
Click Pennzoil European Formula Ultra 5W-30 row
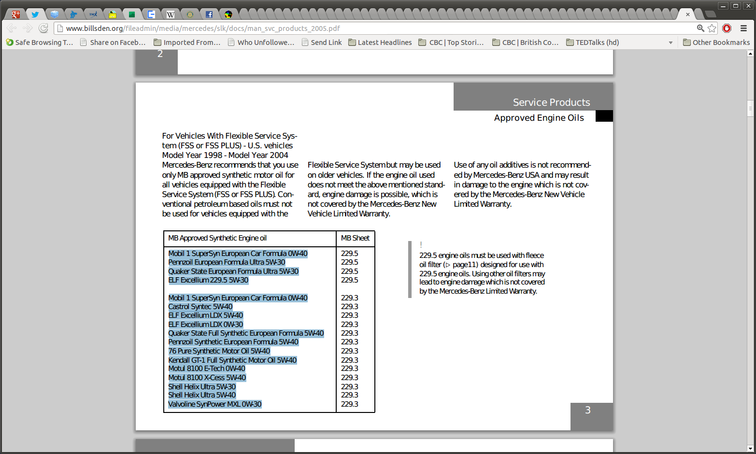(227, 262)
